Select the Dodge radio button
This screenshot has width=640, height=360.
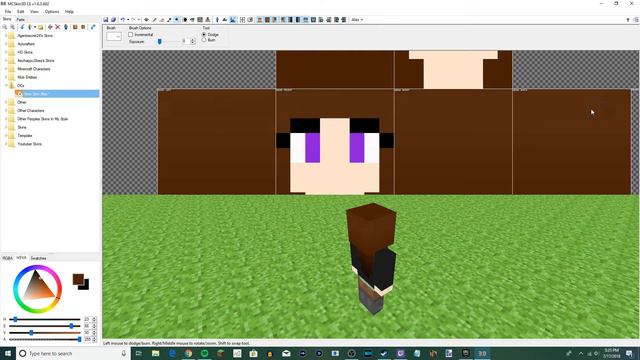coord(204,35)
